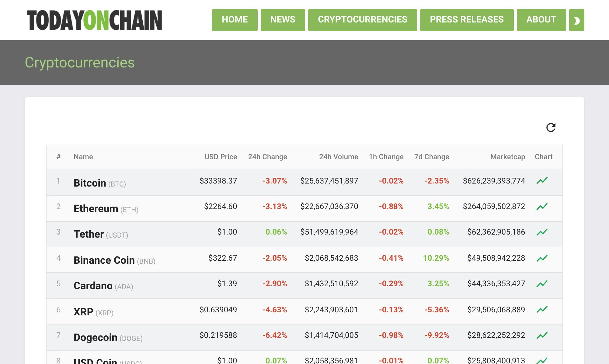
Task: Click the green HOME navigation button
Action: click(x=234, y=19)
